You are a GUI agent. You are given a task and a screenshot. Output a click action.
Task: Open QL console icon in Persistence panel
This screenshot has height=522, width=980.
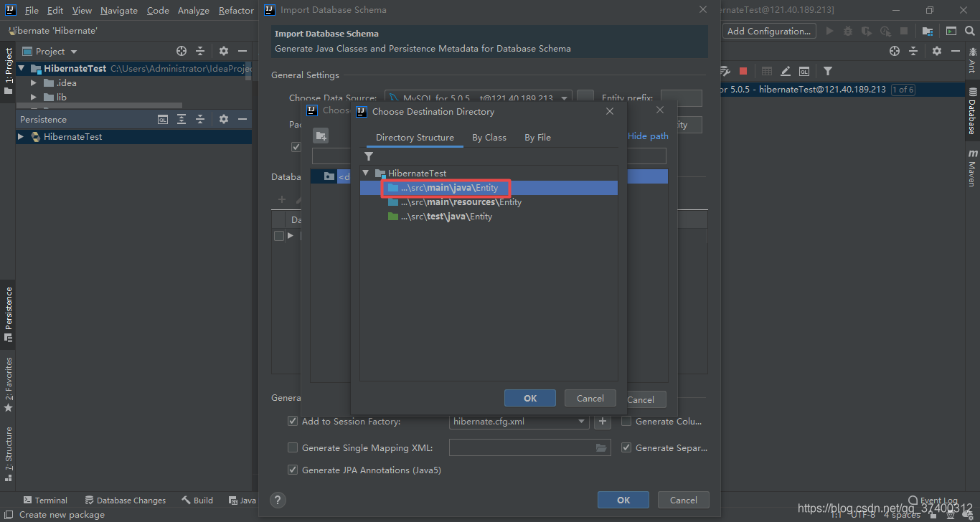click(163, 120)
